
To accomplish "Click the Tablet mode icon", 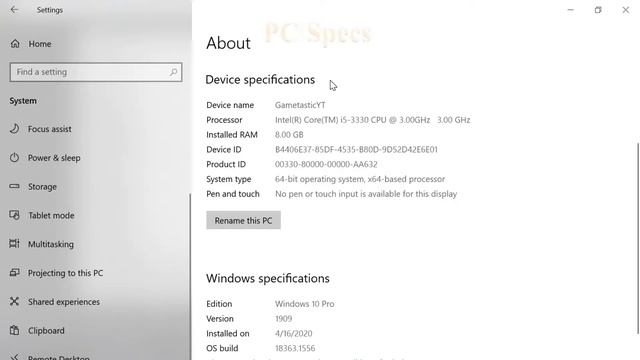I will [14, 215].
